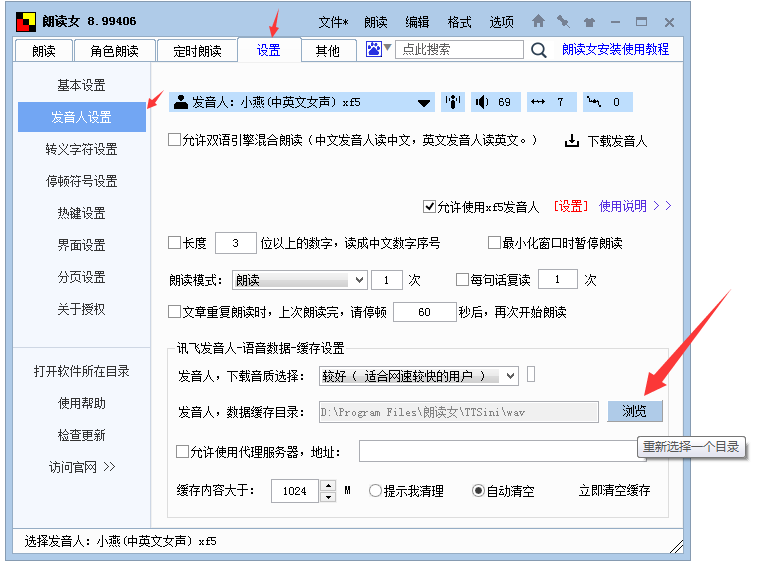Select 热键设置 in sidebar
Screen dimensions: 758x566
pyautogui.click(x=81, y=213)
